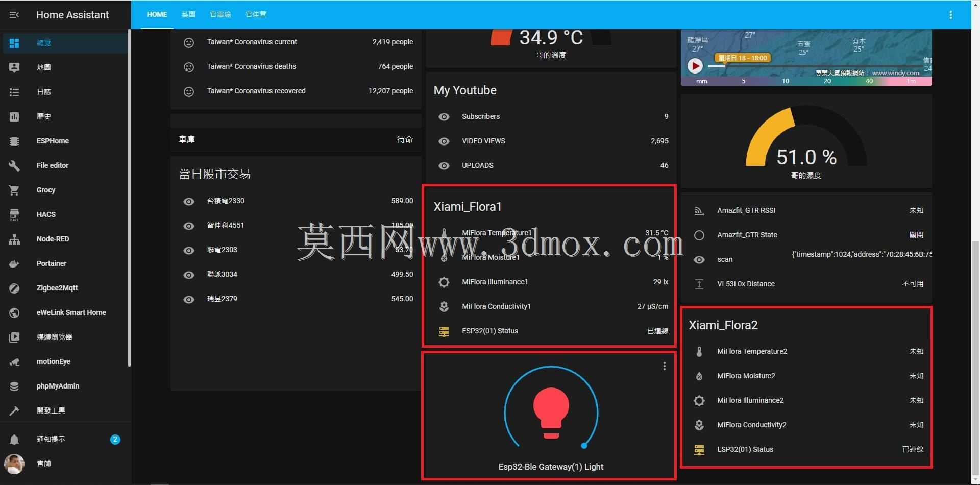Open Taiwan Coronavirus recovered smiley icon
Viewport: 980px width, 485px height.
pos(189,91)
